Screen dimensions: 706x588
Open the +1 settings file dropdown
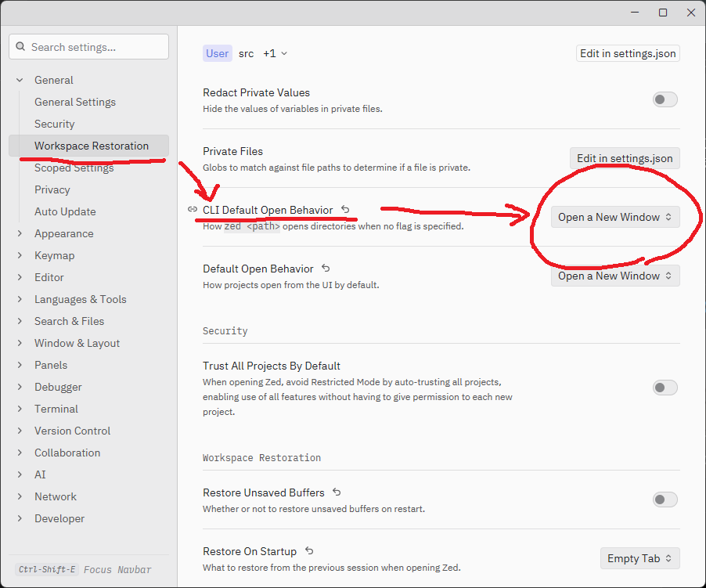click(x=275, y=53)
